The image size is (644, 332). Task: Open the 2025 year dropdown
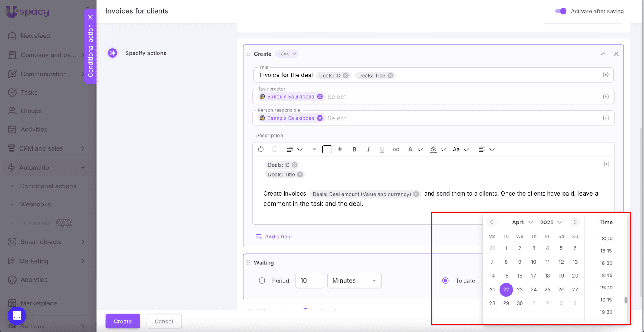[551, 222]
